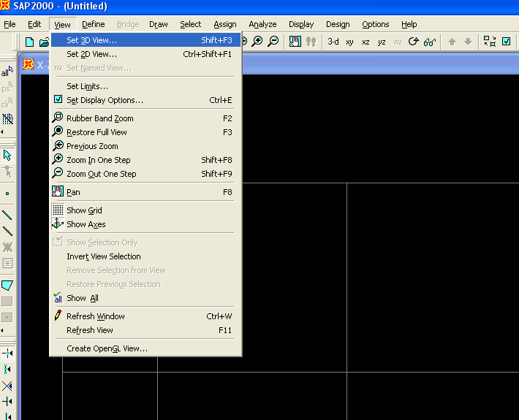This screenshot has width=519, height=420.
Task: Select the Draw Frame/Cable line tool
Action: pyautogui.click(x=7, y=215)
